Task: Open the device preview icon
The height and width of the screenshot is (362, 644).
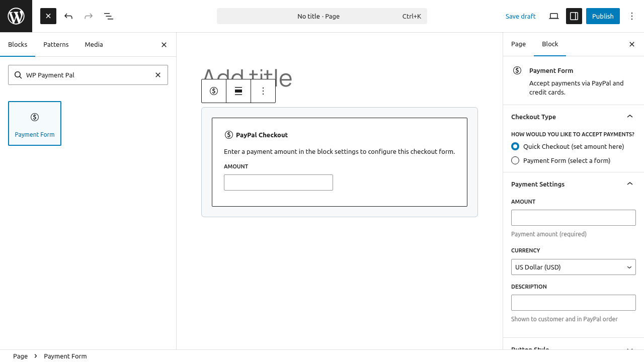Action: [x=554, y=16]
